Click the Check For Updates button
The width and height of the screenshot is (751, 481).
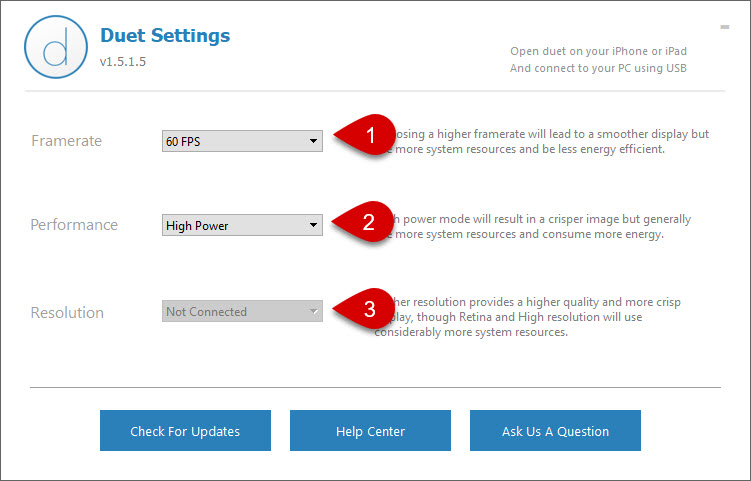tap(185, 431)
